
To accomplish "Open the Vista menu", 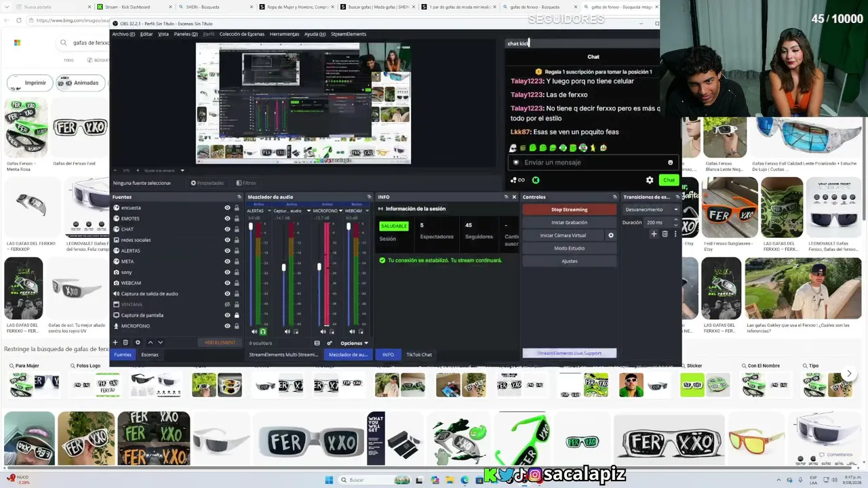I will point(163,34).
